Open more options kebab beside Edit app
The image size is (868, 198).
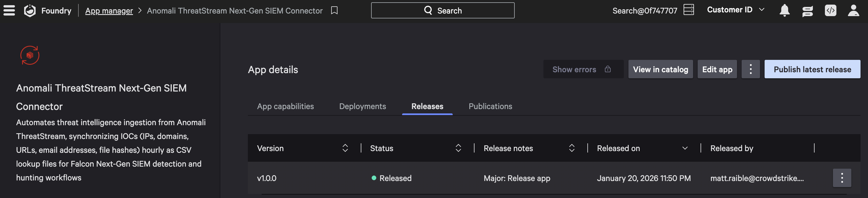point(751,69)
